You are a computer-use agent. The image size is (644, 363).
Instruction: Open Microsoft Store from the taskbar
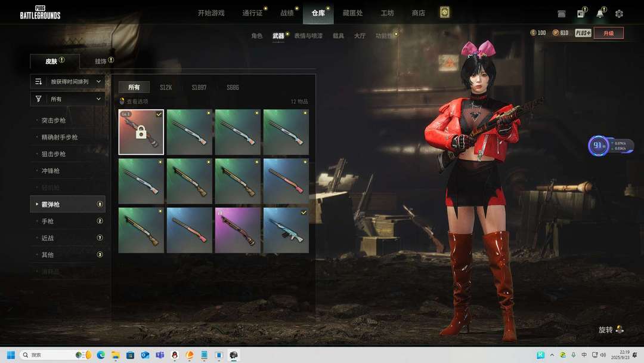[130, 355]
